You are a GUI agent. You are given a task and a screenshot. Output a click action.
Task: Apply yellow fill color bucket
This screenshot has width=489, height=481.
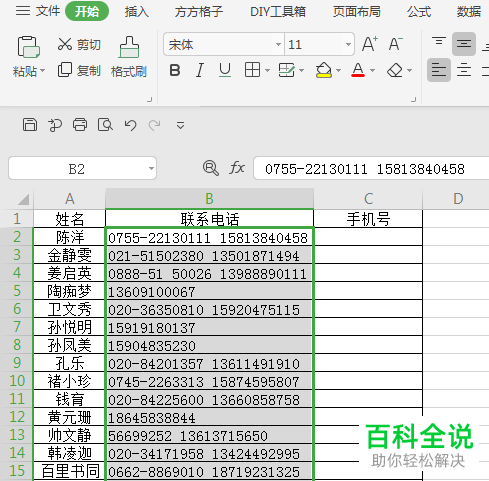tap(324, 70)
